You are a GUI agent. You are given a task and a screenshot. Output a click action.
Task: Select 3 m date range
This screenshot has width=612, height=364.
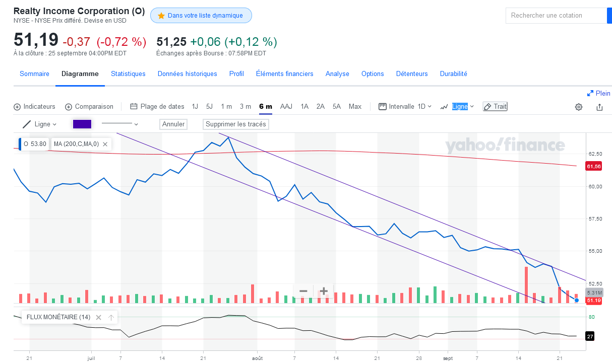pos(246,107)
